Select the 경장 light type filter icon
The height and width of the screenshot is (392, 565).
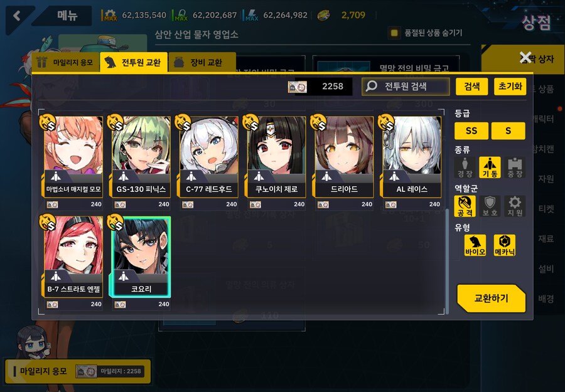(465, 167)
